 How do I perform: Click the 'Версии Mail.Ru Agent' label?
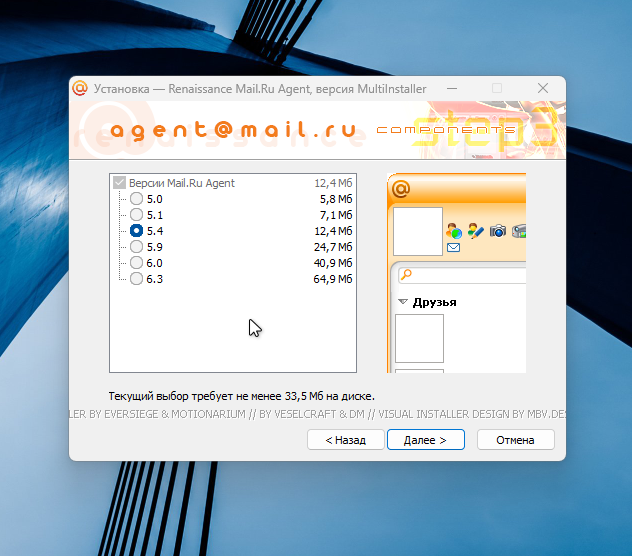click(182, 183)
